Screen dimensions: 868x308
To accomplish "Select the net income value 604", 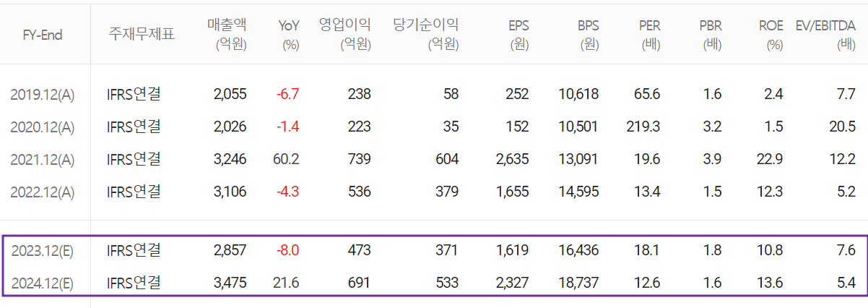I will [x=447, y=159].
